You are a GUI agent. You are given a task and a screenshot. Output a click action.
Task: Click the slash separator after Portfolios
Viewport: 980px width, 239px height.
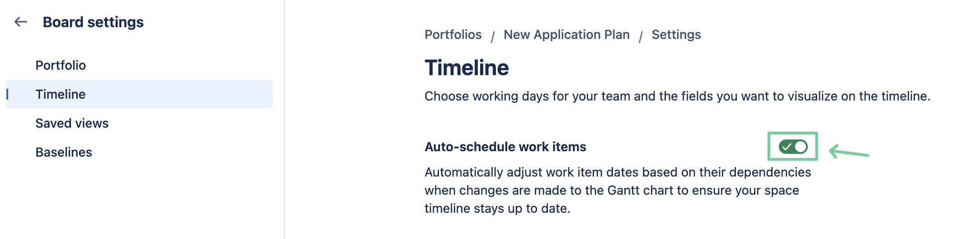pyautogui.click(x=493, y=36)
